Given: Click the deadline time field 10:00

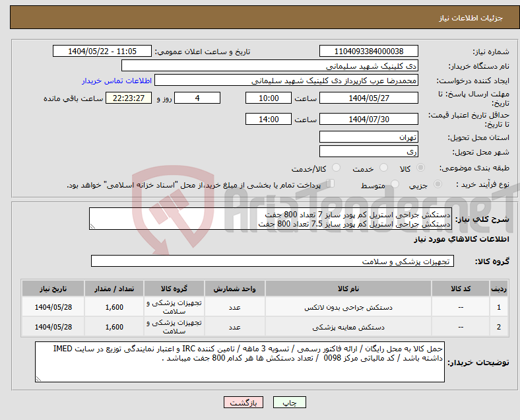Looking at the screenshot, I should tap(269, 98).
